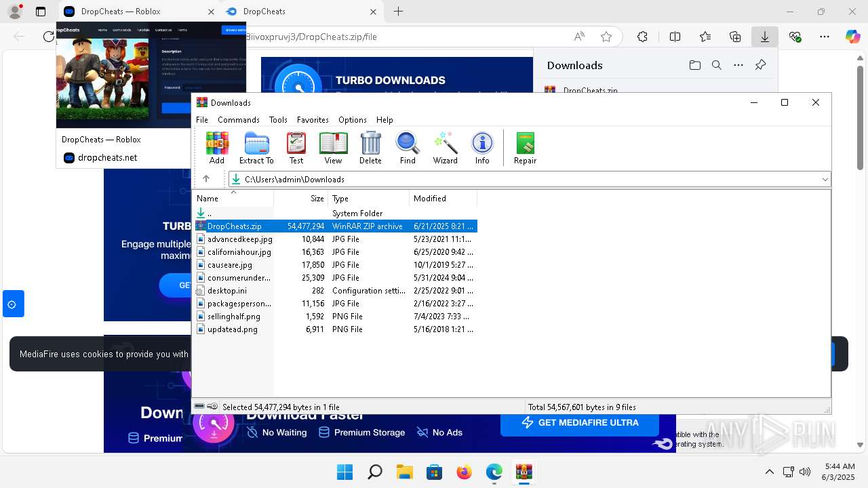This screenshot has height=488, width=868.
Task: Open downloads folder icon in Downloads panel
Action: 695,65
